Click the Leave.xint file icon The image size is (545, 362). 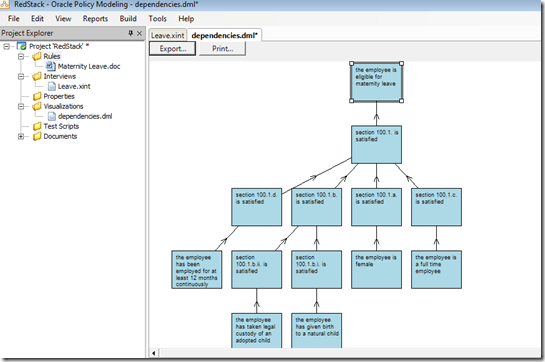pyautogui.click(x=51, y=86)
